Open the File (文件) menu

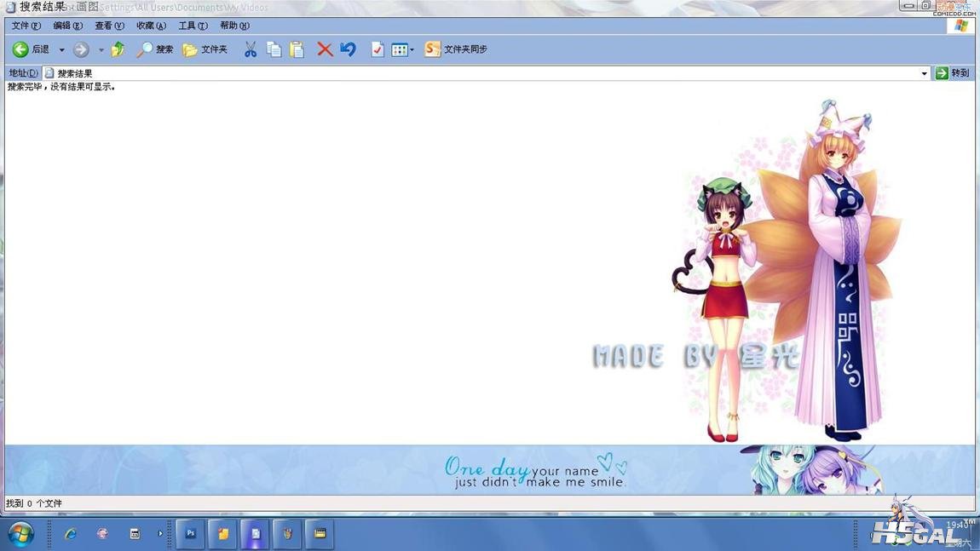point(26,26)
